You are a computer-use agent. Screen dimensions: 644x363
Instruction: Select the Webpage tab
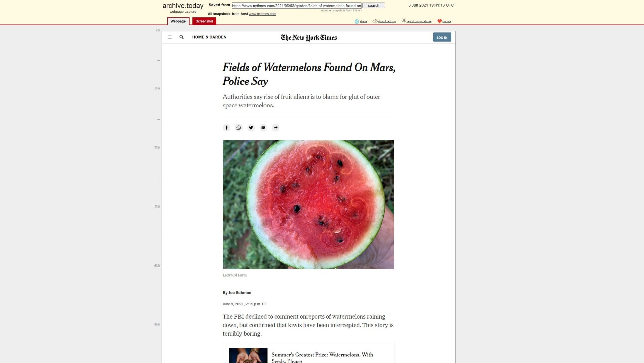tap(178, 21)
